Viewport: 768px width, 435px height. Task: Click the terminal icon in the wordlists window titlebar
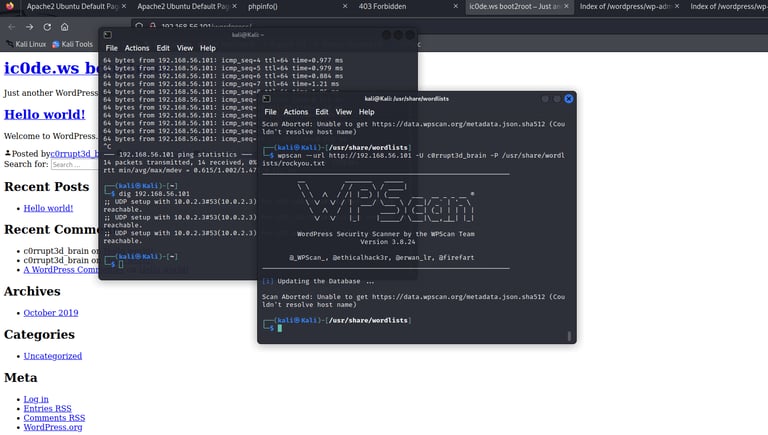[x=266, y=98]
